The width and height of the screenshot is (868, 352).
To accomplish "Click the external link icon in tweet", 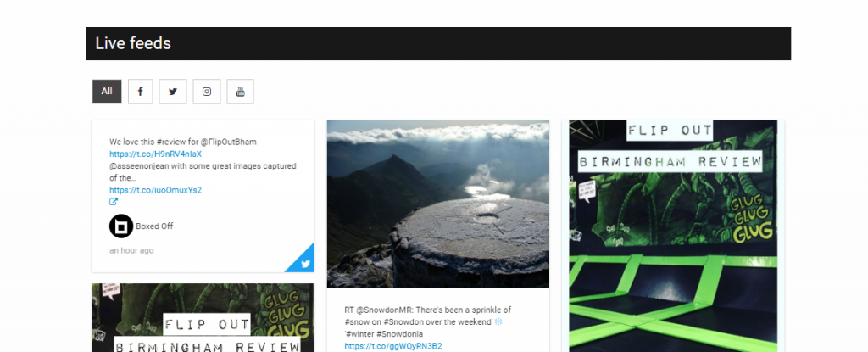I will coord(114,203).
